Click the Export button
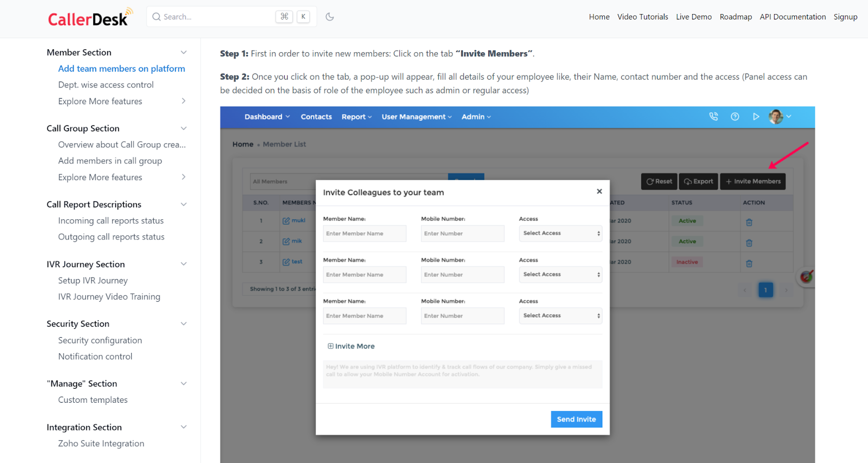 (699, 181)
